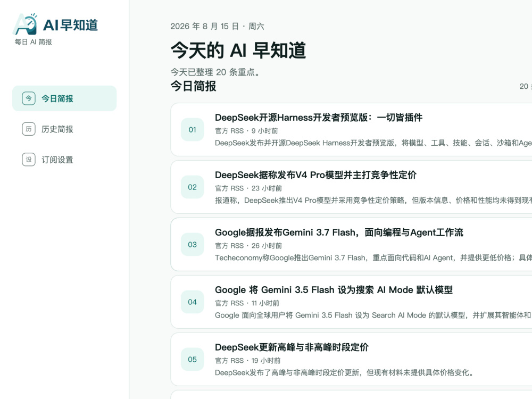The width and height of the screenshot is (532, 399).
Task: Click the 官方 RSS · 19 小时前 source line
Action: point(248,360)
